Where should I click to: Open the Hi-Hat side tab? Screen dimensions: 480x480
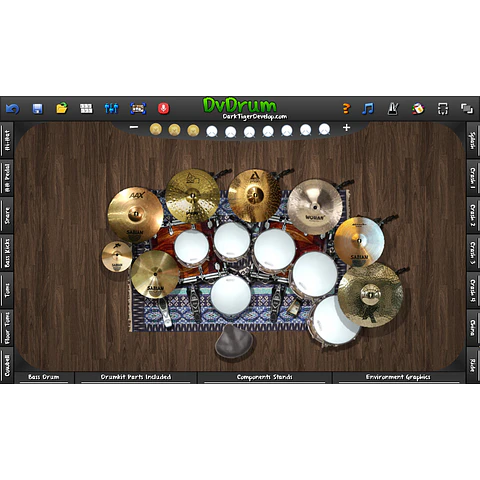click(7, 140)
